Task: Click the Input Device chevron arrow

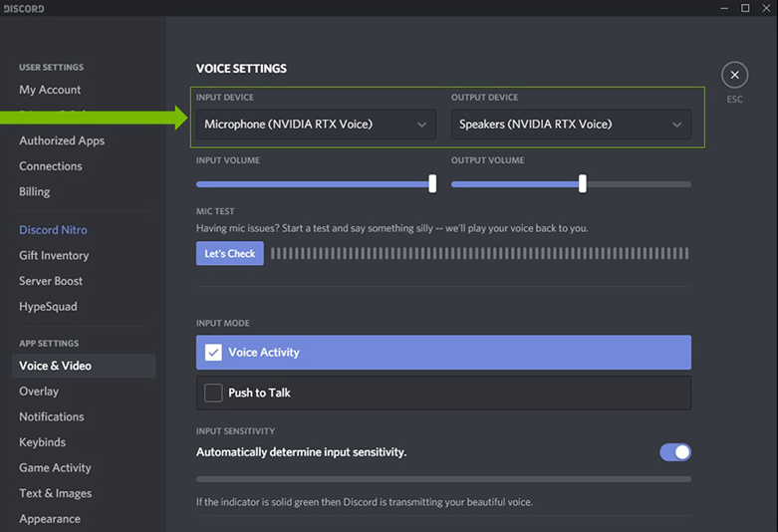Action: [x=421, y=125]
